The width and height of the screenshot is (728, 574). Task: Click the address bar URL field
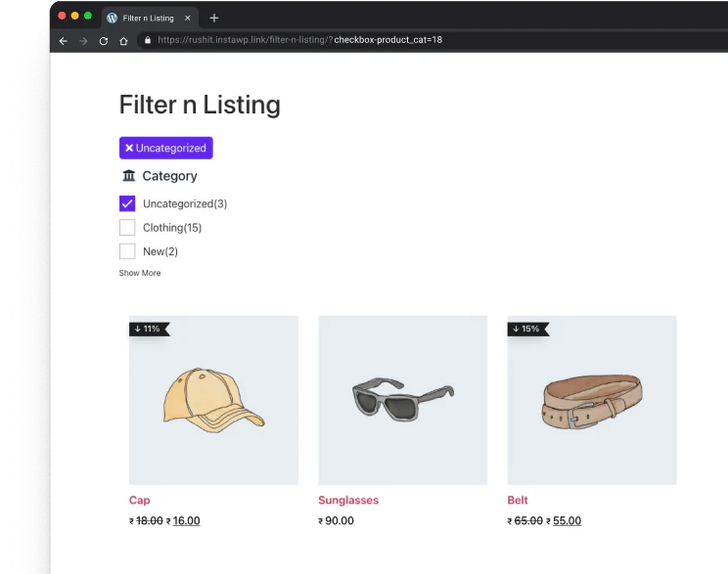432,40
